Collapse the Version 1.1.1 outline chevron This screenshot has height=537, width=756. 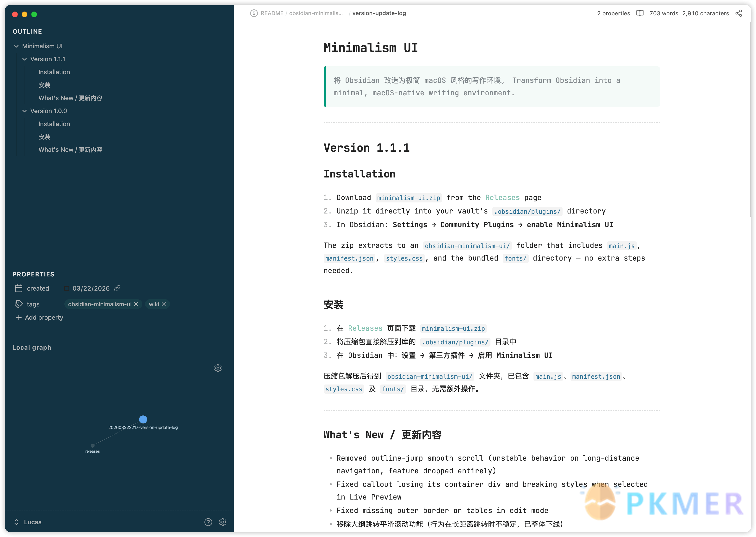[x=25, y=59]
